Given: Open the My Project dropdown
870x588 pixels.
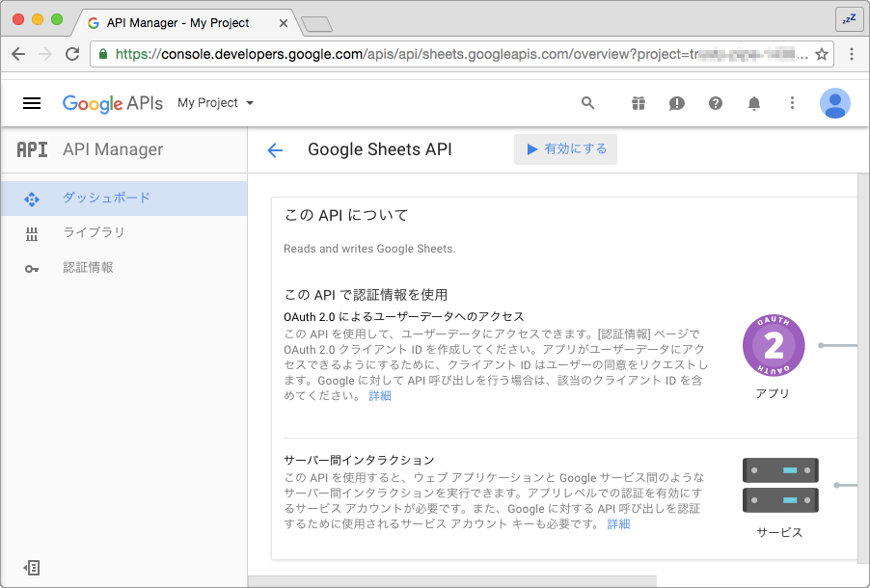Looking at the screenshot, I should 215,103.
